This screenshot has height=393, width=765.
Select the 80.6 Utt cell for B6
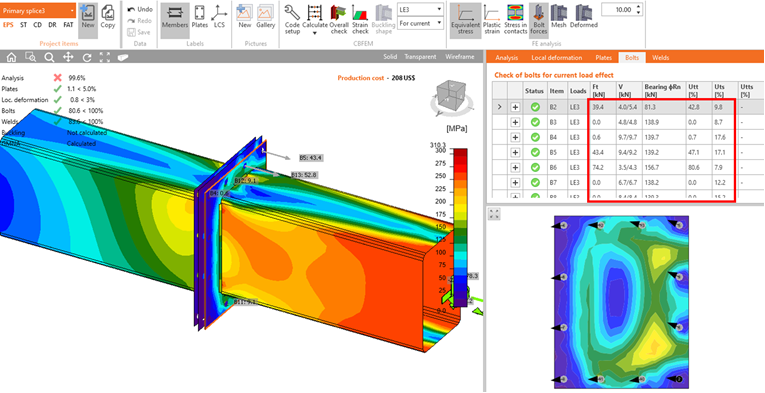pyautogui.click(x=699, y=168)
